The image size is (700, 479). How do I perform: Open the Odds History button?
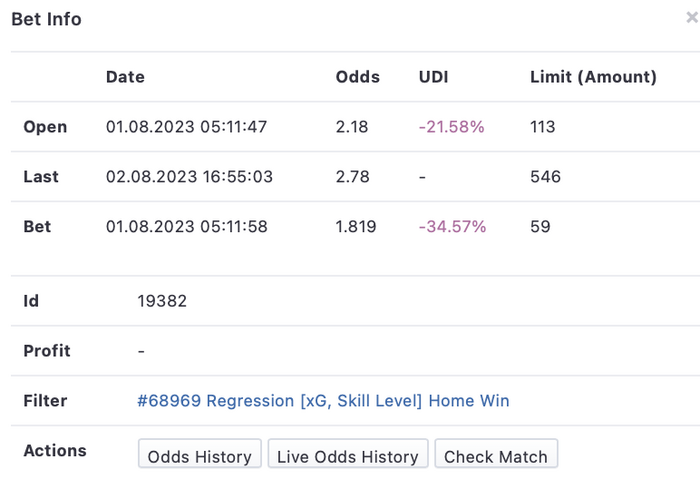pyautogui.click(x=200, y=454)
